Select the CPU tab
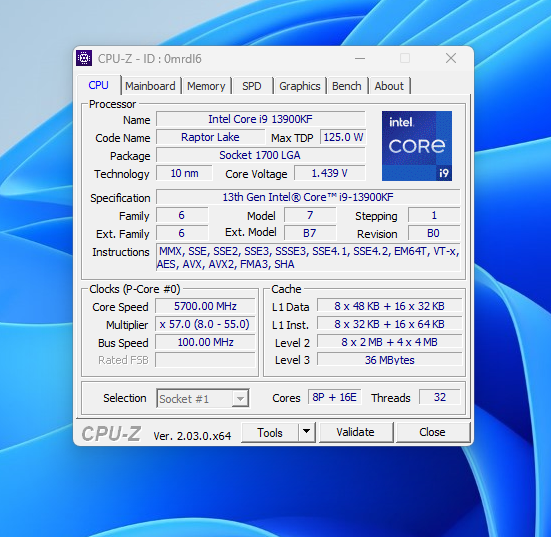Image resolution: width=551 pixels, height=537 pixels. [99, 85]
